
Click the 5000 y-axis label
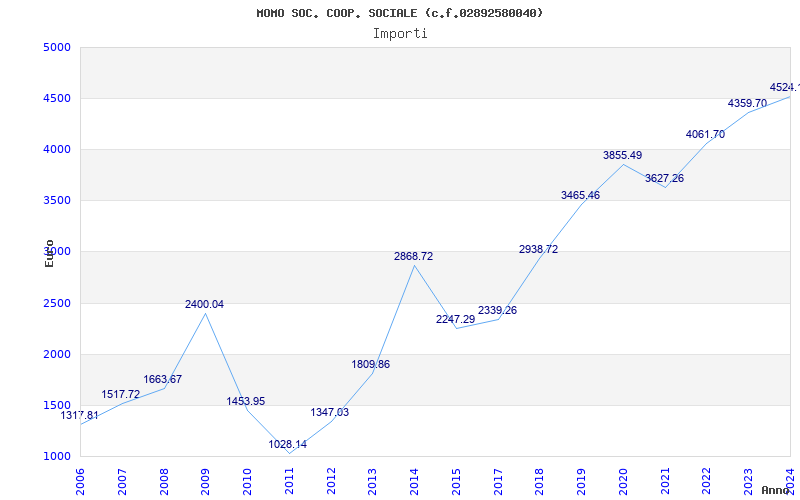click(x=57, y=47)
